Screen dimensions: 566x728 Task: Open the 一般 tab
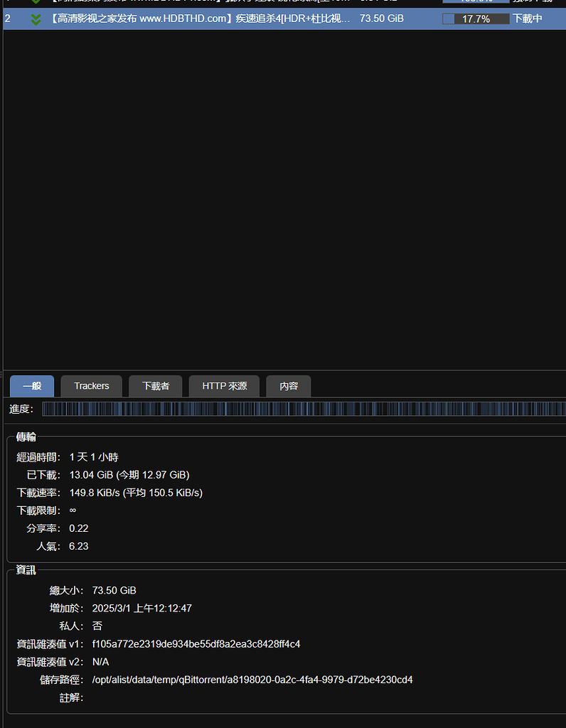(32, 386)
